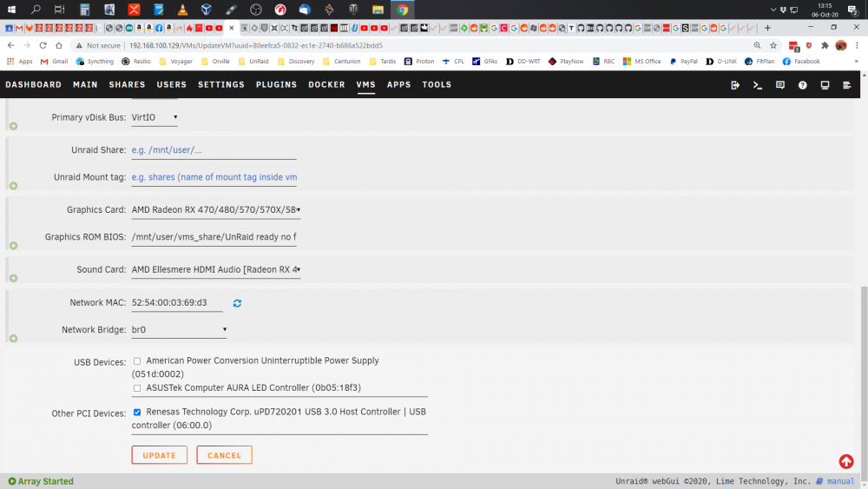Image resolution: width=868 pixels, height=489 pixels.
Task: Toggle the help question-mark icon
Action: pos(802,85)
